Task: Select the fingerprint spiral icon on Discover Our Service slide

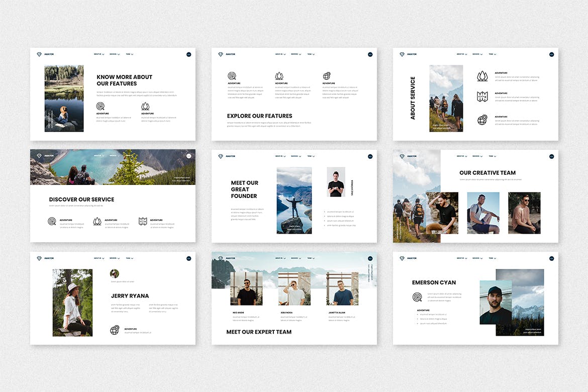Action: (52, 221)
